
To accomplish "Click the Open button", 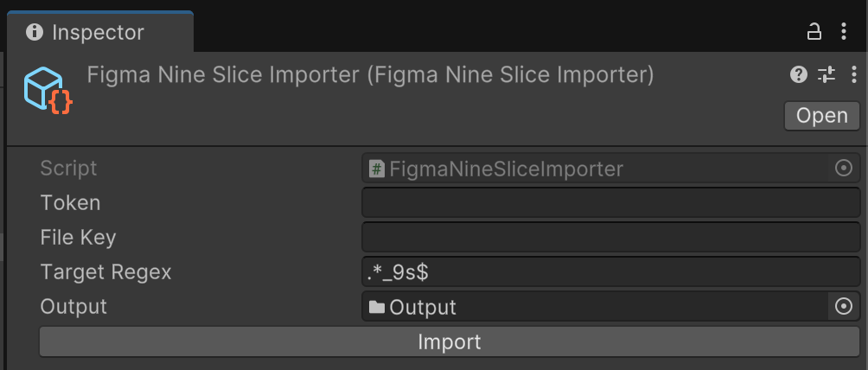I will point(821,116).
